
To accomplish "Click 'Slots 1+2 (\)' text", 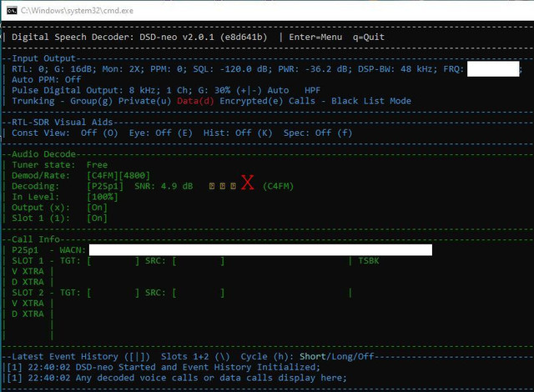I will pos(195,356).
